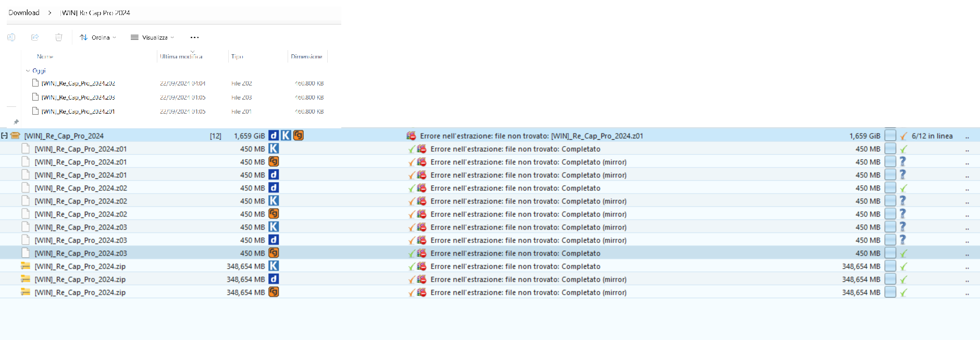This screenshot has height=340, width=980.
Task: Sort by the Ultima modifica column header
Action: (x=181, y=56)
